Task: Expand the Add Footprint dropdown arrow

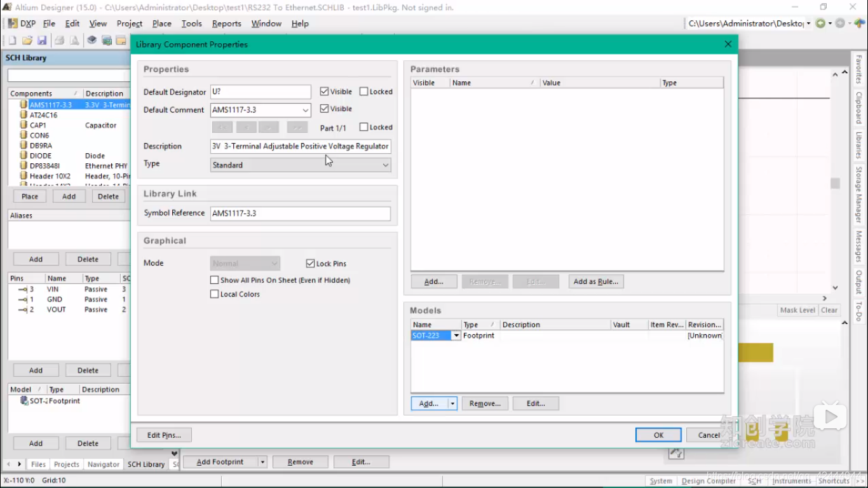Action: pos(262,462)
